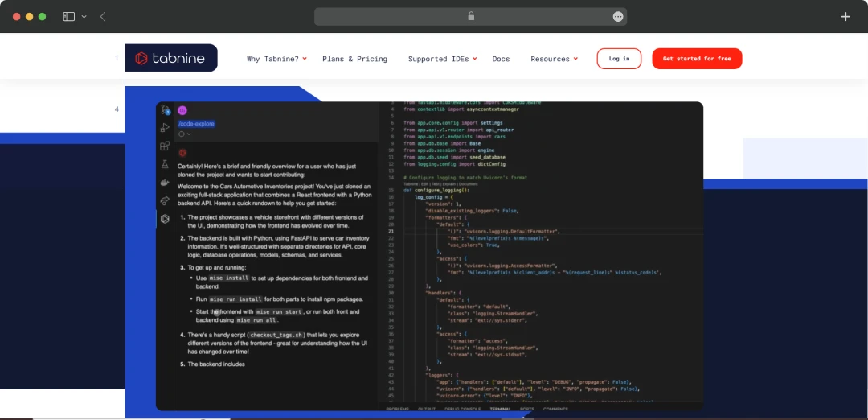The image size is (868, 420).
Task: Click the highlighted /code-explore command
Action: click(197, 124)
